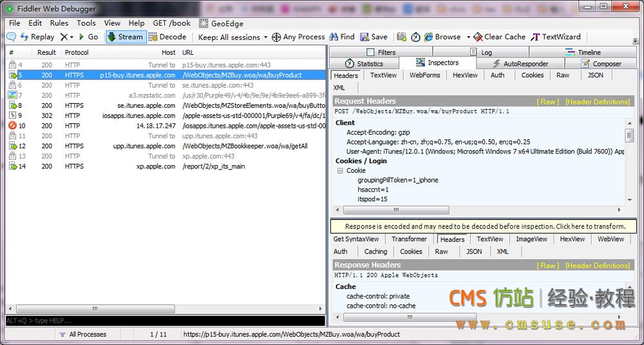Click Raw link in Request Headers

pos(548,102)
